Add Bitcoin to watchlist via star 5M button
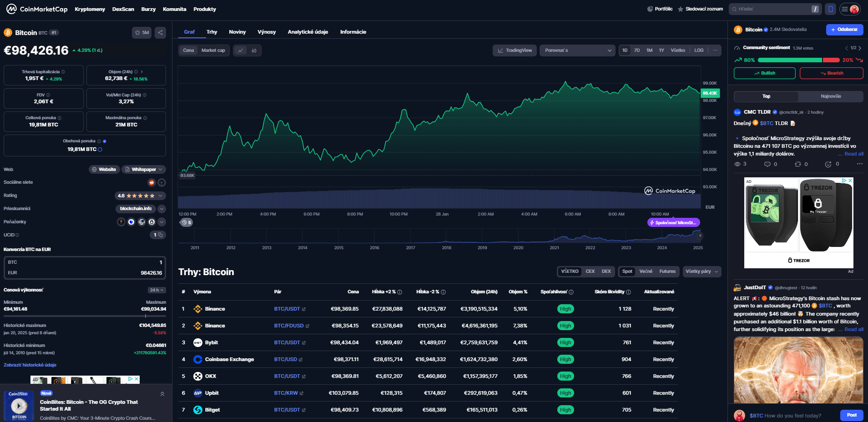This screenshot has height=422, width=868. (x=142, y=32)
